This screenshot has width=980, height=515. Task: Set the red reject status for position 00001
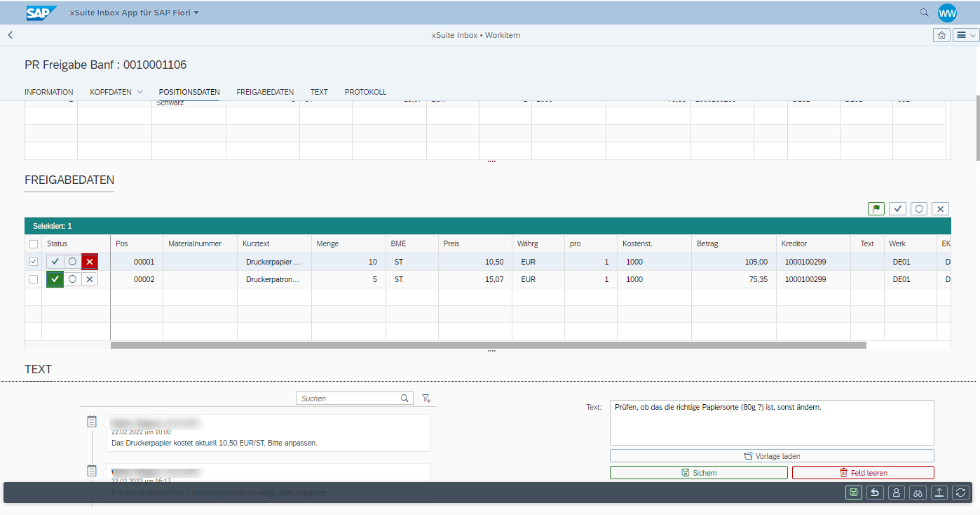pos(89,262)
